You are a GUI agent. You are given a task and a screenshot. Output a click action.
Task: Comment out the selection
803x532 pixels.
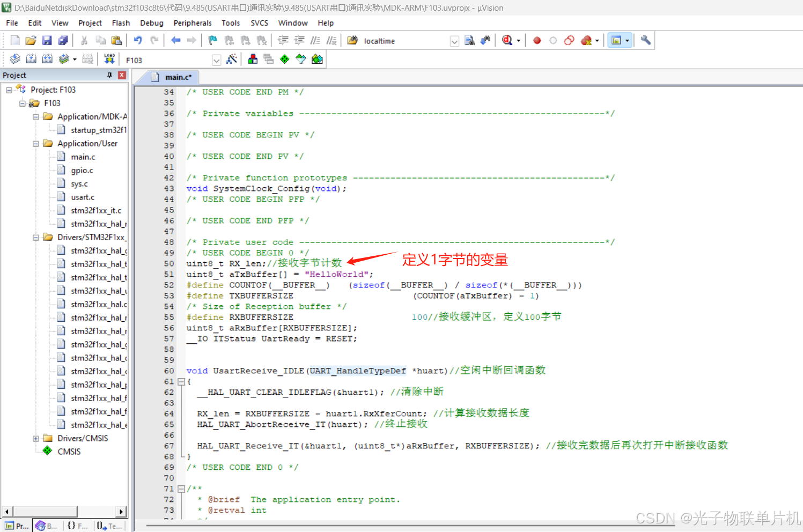[315, 41]
